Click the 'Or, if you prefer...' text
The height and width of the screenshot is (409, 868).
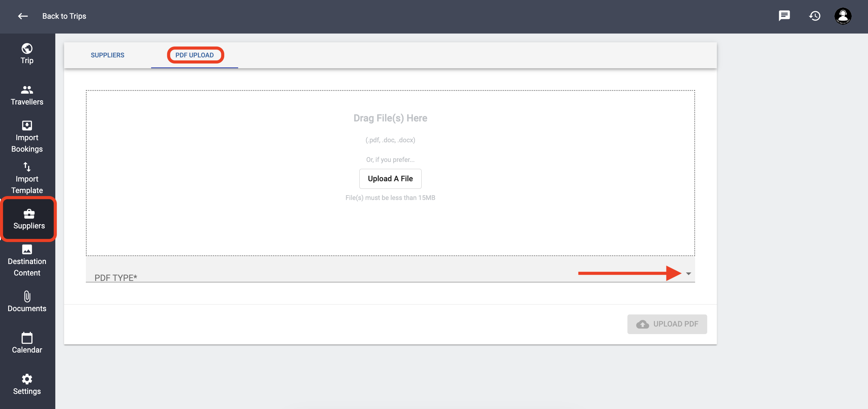click(390, 160)
